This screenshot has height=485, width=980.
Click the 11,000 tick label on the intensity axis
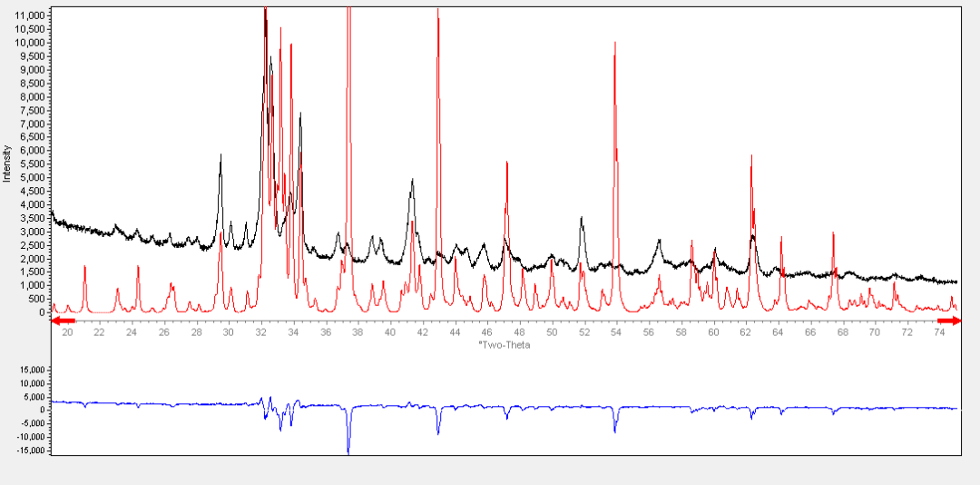click(30, 16)
